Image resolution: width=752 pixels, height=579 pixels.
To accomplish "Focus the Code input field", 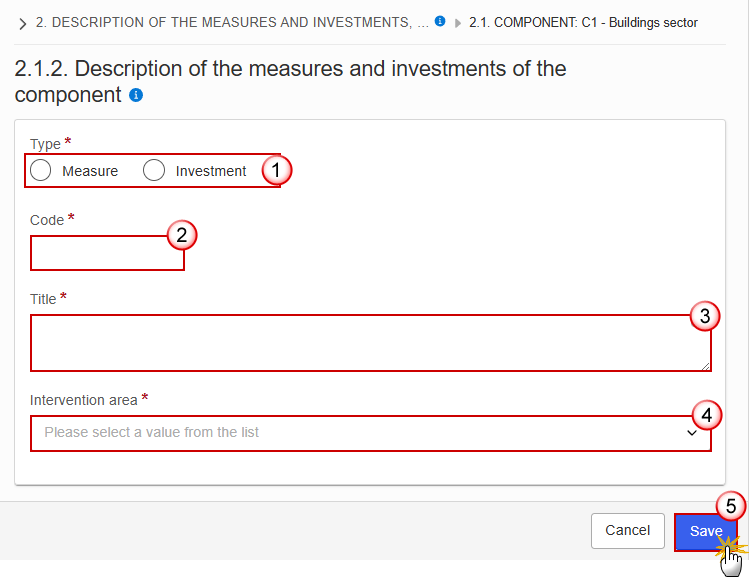I will [107, 253].
